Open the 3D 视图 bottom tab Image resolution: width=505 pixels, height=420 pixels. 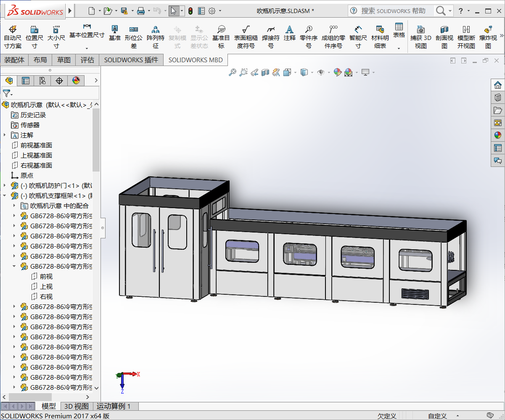(x=76, y=406)
